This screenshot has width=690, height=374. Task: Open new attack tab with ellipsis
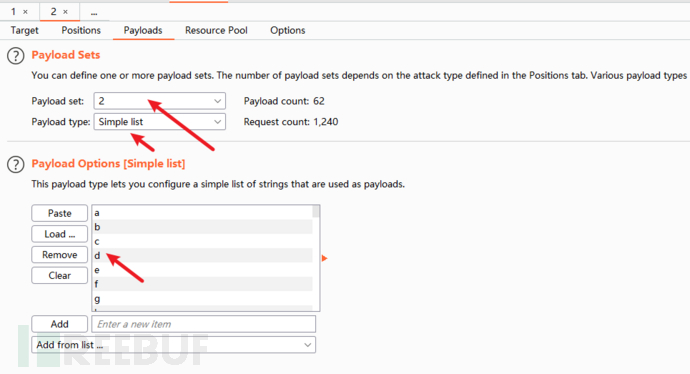click(x=94, y=13)
